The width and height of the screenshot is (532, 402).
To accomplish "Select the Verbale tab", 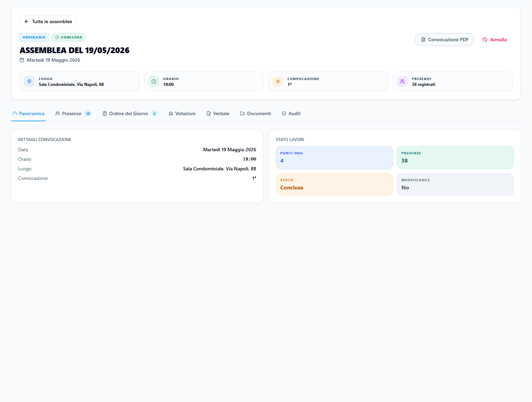I will coord(218,113).
